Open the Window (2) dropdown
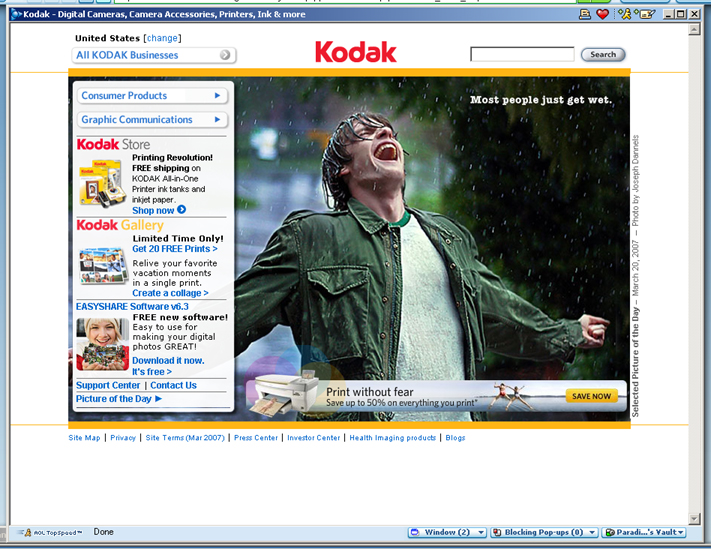The width and height of the screenshot is (711, 549). point(447,533)
